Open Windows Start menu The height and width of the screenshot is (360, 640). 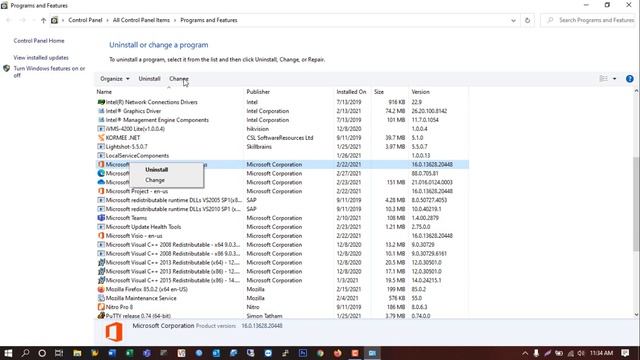[x=8, y=353]
